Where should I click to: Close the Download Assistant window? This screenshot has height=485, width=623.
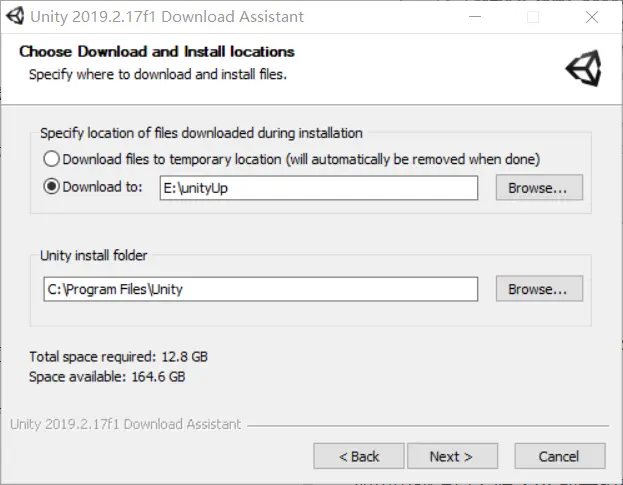coord(592,17)
